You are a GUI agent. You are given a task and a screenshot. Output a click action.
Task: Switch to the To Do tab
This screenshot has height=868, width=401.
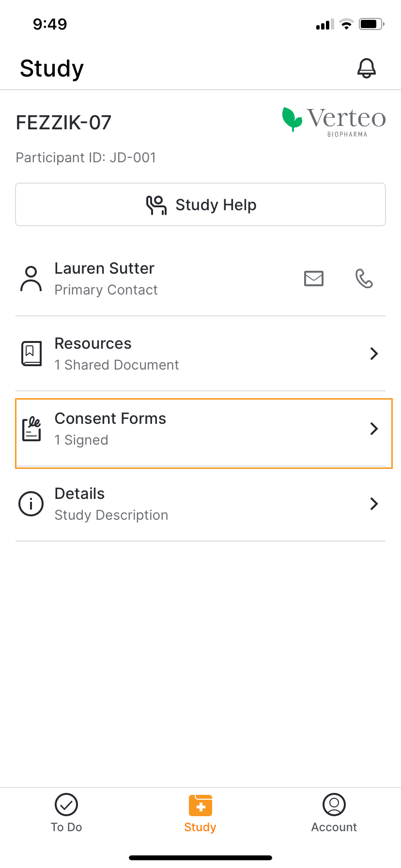[66, 813]
